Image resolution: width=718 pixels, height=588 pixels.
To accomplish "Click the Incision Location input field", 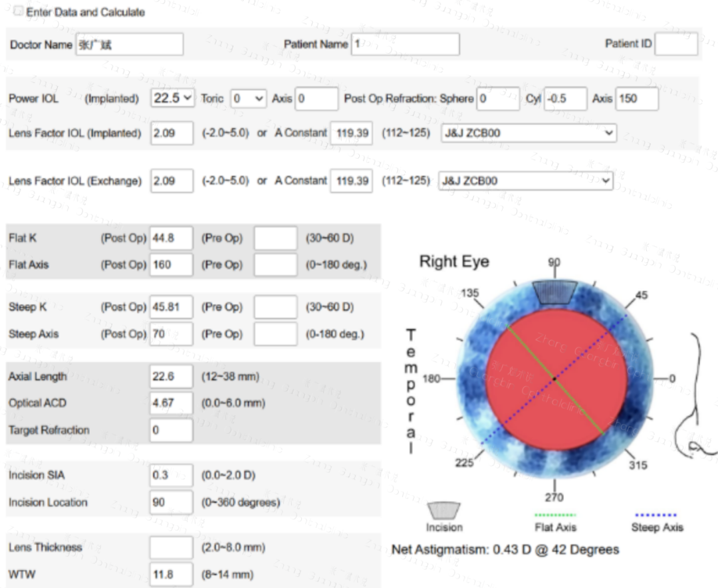I will coord(172,502).
